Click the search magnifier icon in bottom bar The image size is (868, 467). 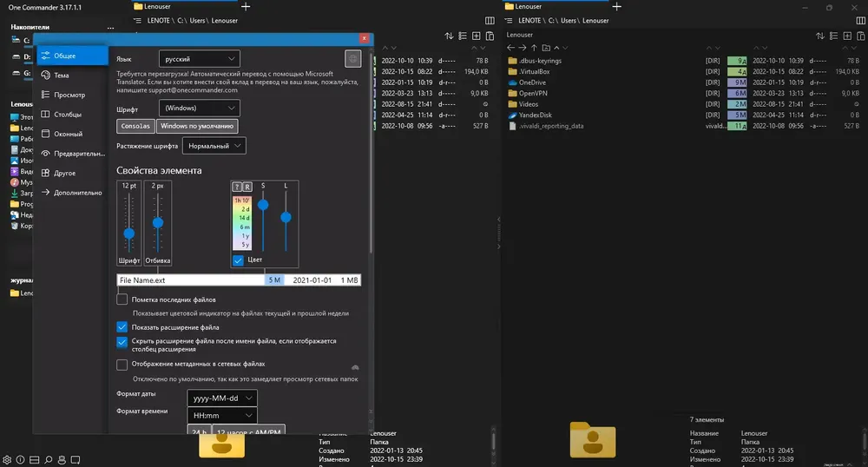[48, 460]
